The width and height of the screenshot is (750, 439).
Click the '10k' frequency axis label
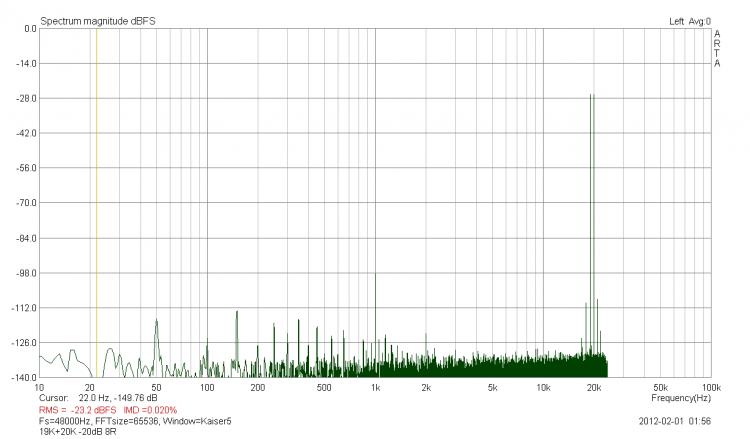(543, 387)
